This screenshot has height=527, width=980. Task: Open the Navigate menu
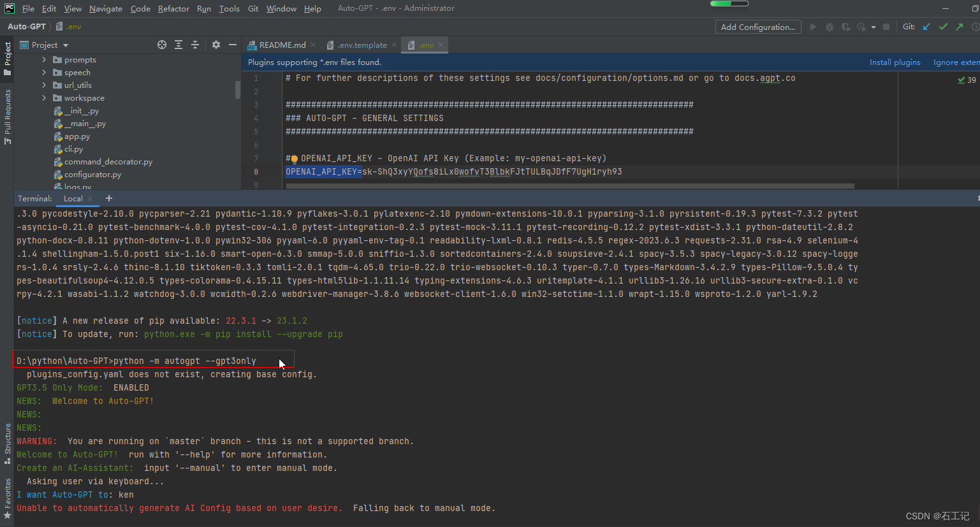pos(106,8)
